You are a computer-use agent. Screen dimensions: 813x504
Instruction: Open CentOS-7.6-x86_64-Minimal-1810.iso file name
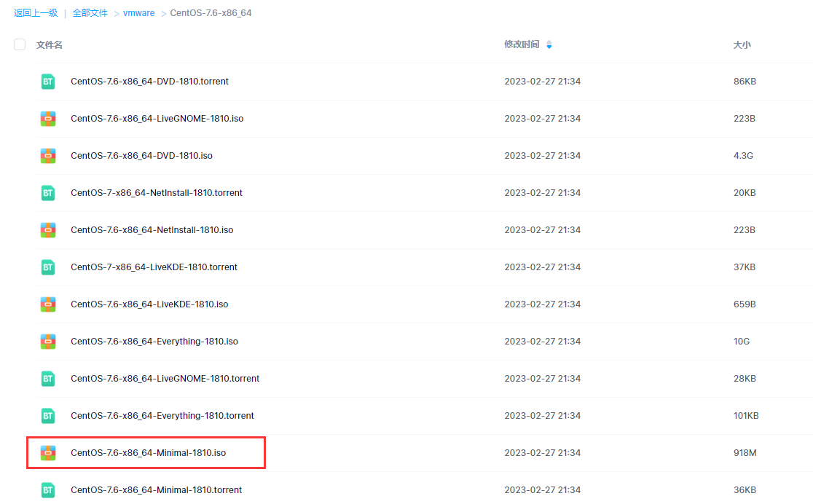(x=149, y=453)
